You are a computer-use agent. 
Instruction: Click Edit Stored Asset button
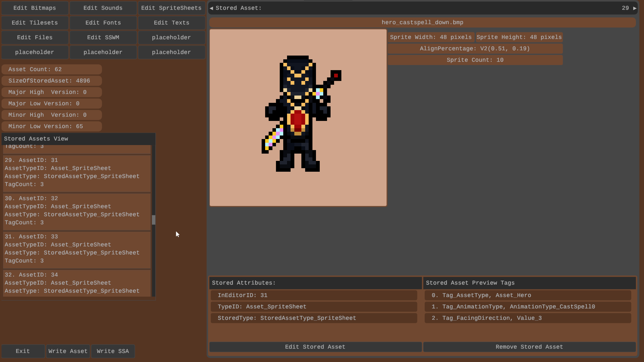click(x=315, y=347)
